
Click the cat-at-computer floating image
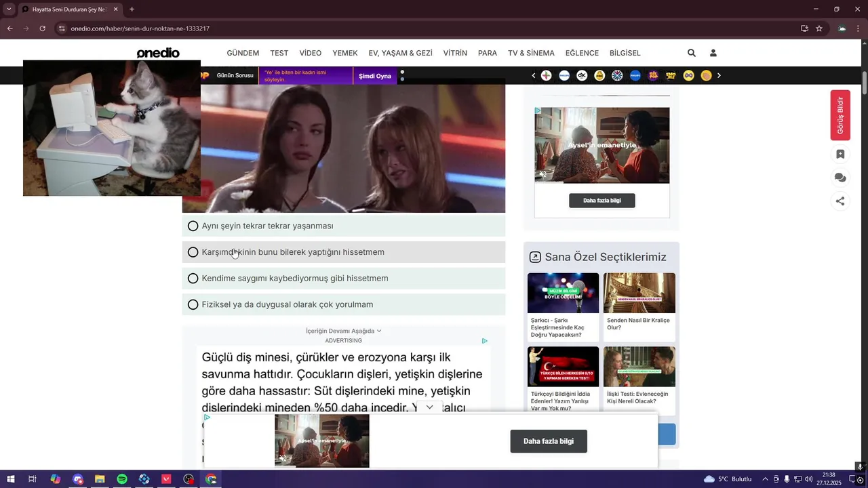click(x=112, y=128)
